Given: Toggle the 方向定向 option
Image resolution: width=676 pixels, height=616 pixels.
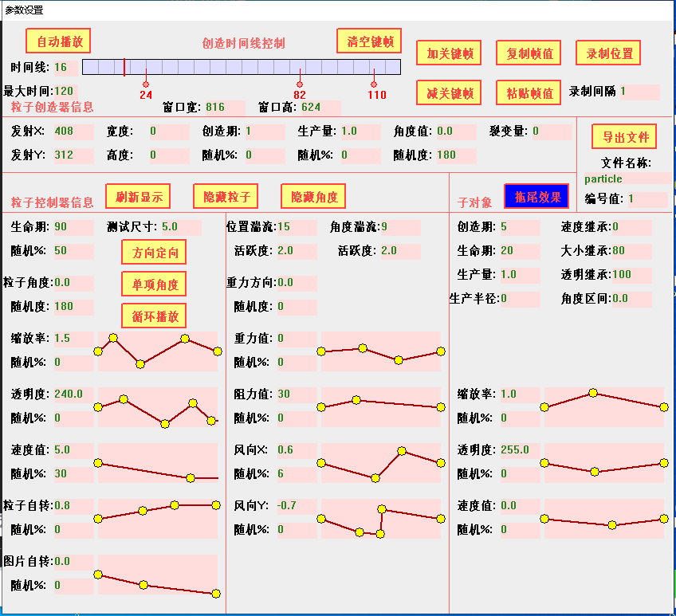Looking at the screenshot, I should (x=154, y=252).
